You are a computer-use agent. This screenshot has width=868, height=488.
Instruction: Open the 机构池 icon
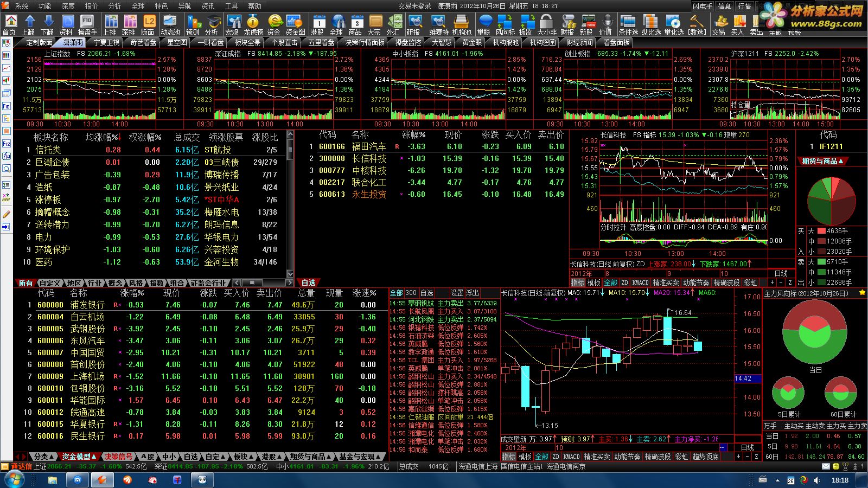(462, 24)
